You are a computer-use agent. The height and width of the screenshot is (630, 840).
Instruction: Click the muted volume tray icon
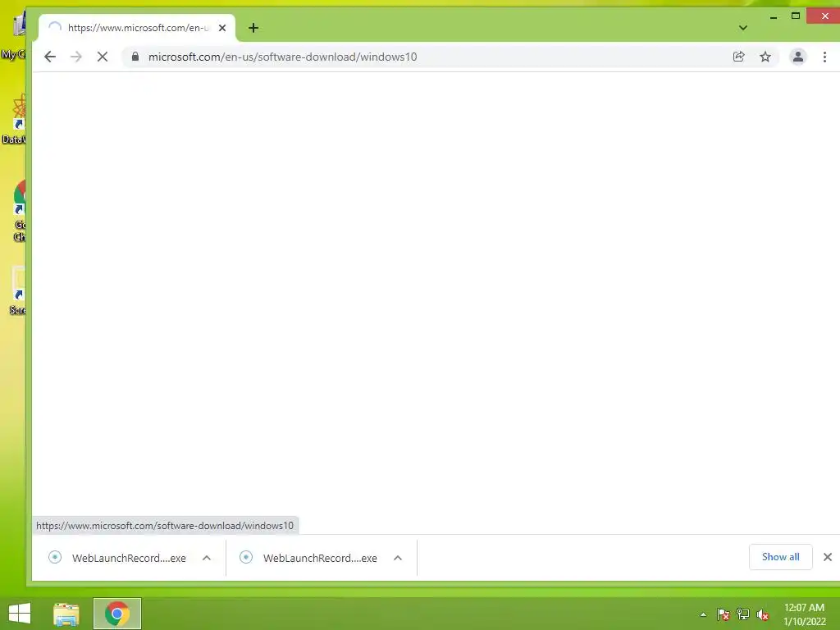coord(763,614)
